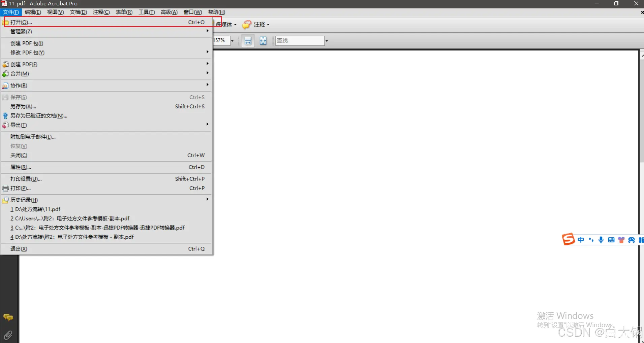The width and height of the screenshot is (644, 343).
Task: Expand the Organizer (管理器) submenu
Action: coord(106,31)
